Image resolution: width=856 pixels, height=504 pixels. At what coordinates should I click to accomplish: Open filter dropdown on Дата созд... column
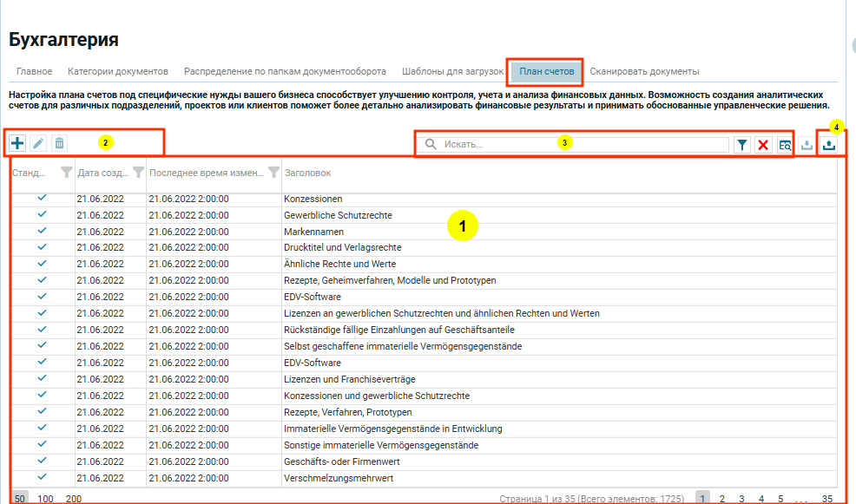click(x=137, y=173)
